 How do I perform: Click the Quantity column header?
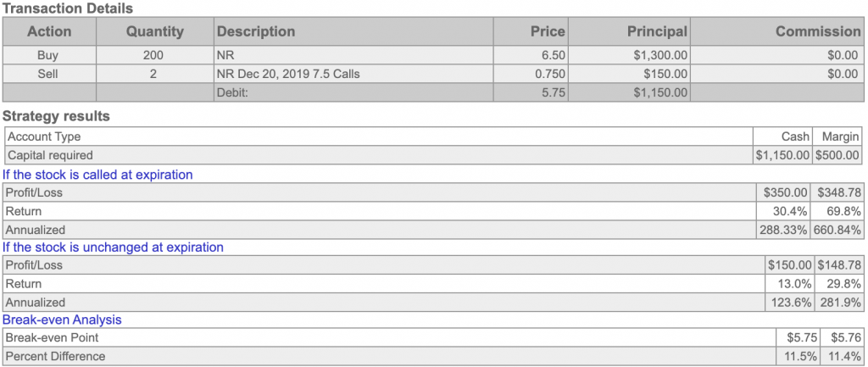pyautogui.click(x=155, y=31)
